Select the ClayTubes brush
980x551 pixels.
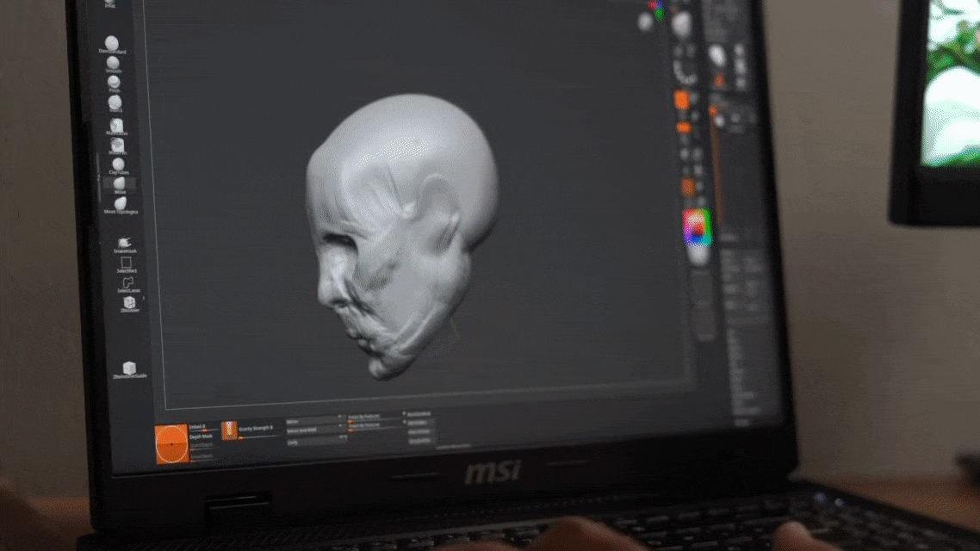click(118, 165)
